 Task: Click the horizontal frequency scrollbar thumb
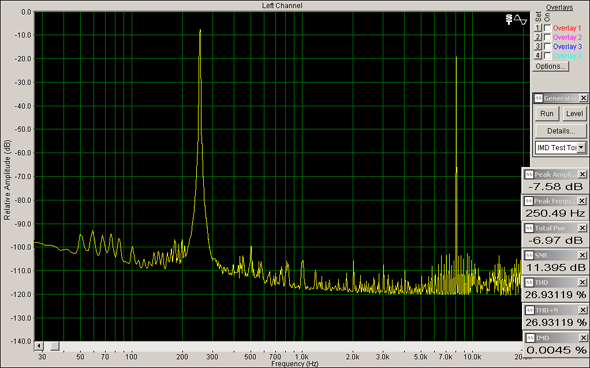coord(55,346)
